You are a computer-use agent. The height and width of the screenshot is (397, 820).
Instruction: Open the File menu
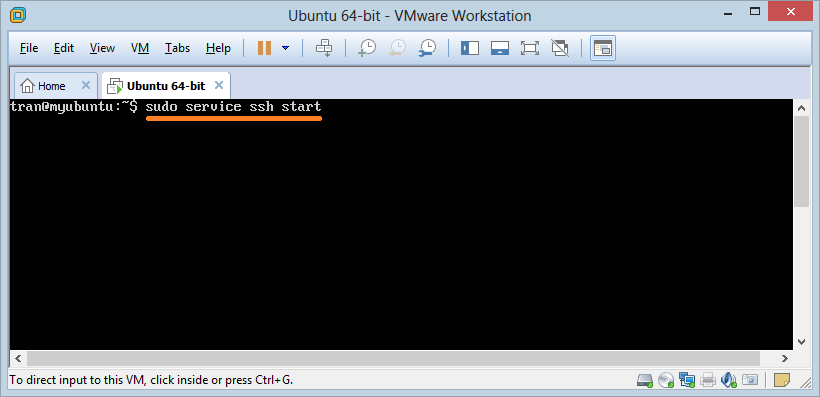pos(29,48)
